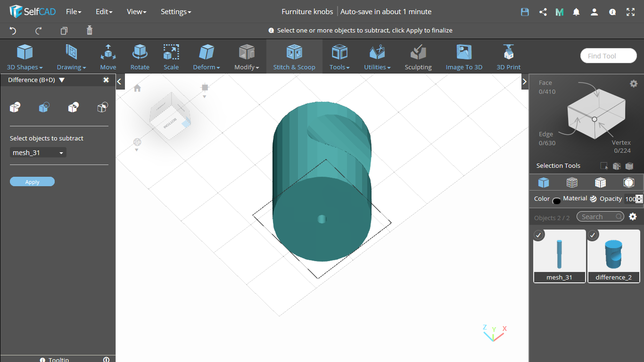Select the Move tool
Image resolution: width=644 pixels, height=362 pixels.
click(108, 57)
